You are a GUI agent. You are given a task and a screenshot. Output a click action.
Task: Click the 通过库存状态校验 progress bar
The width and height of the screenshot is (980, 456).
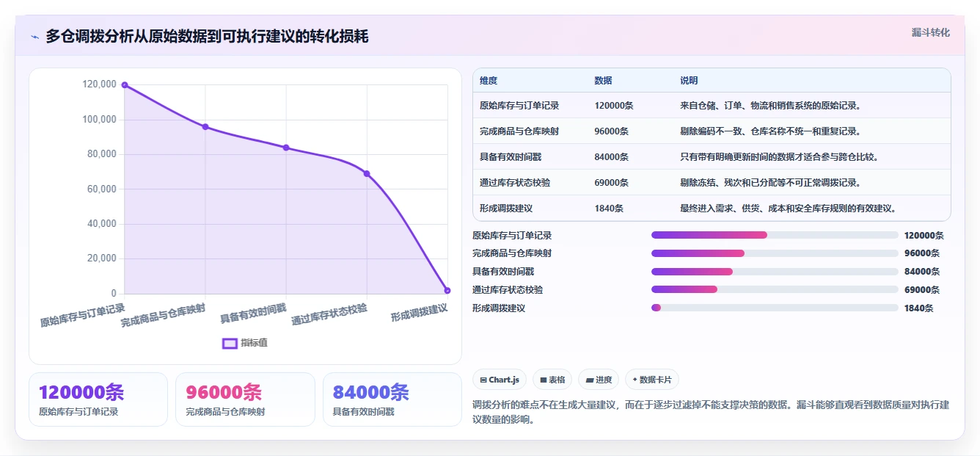[775, 289]
